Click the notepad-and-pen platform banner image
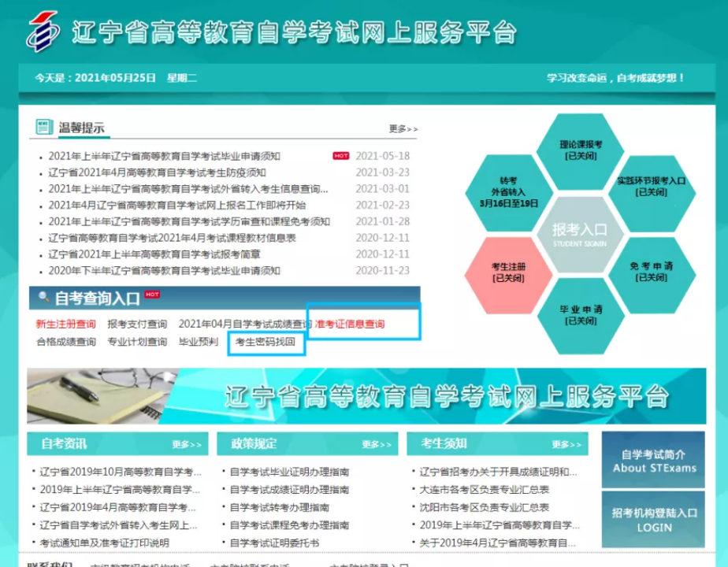The height and width of the screenshot is (567, 728). 366,396
